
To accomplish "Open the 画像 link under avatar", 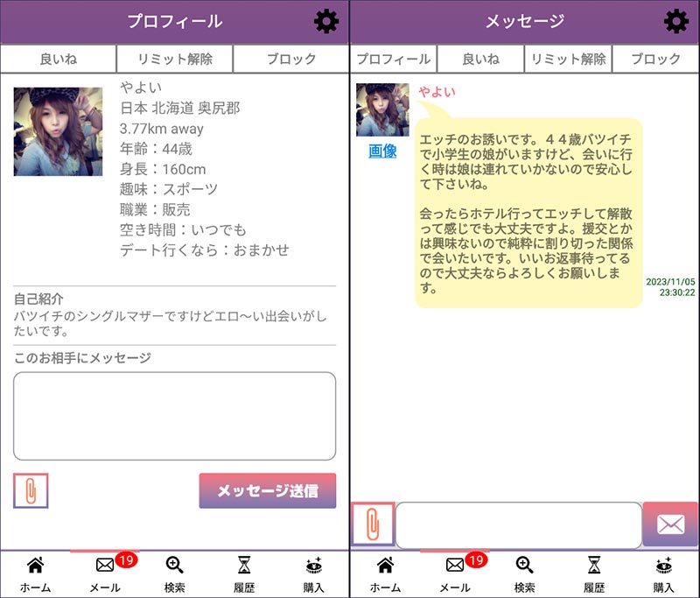I will 382,151.
